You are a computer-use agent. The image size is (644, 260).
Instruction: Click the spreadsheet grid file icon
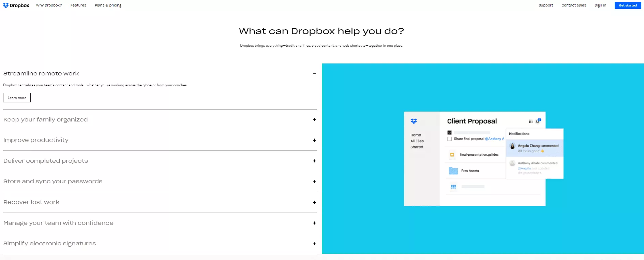pyautogui.click(x=453, y=187)
